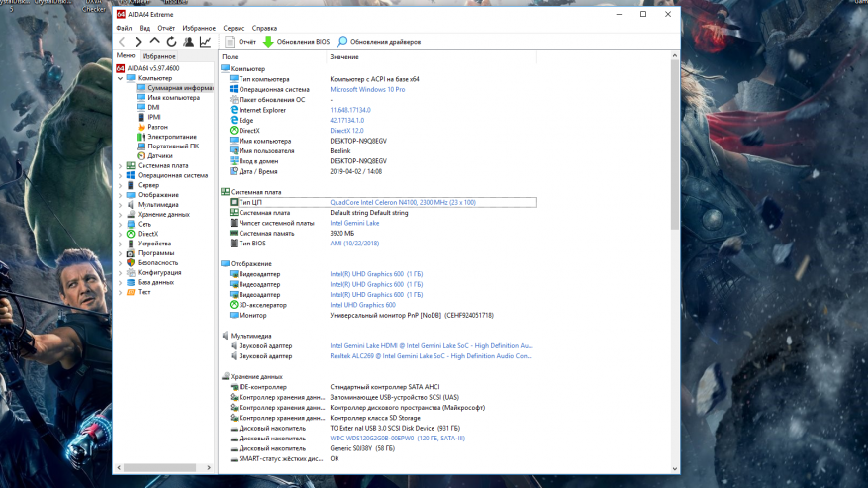868x488 pixels.
Task: Open the Microsoft Windows 10 Pro link
Action: click(x=367, y=89)
